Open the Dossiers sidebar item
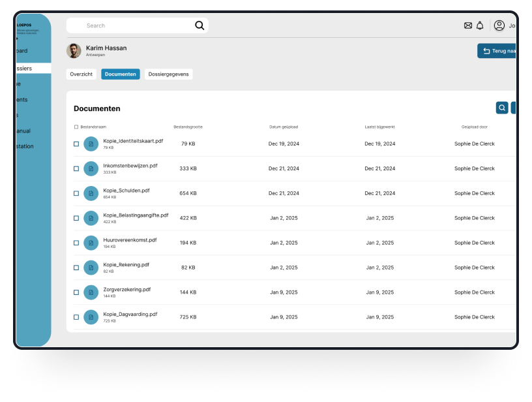Viewport: 532px width, 402px height. point(34,69)
